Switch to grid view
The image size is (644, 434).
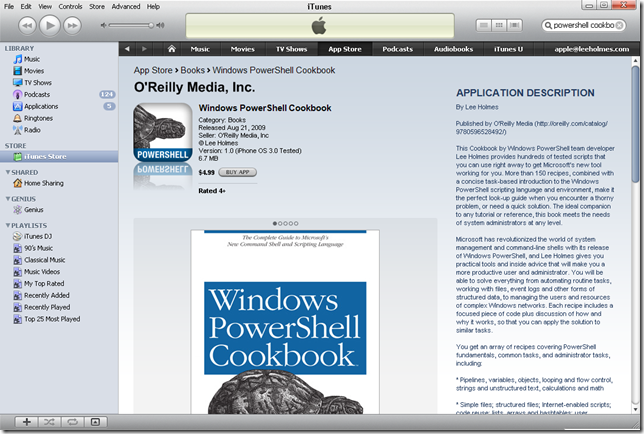pyautogui.click(x=499, y=25)
